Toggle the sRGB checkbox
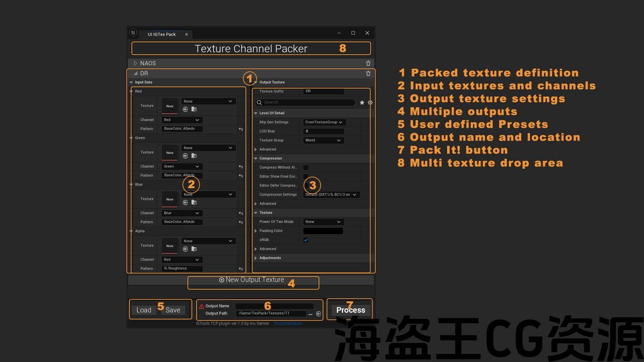Screen dimensions: 644x362 pos(306,240)
